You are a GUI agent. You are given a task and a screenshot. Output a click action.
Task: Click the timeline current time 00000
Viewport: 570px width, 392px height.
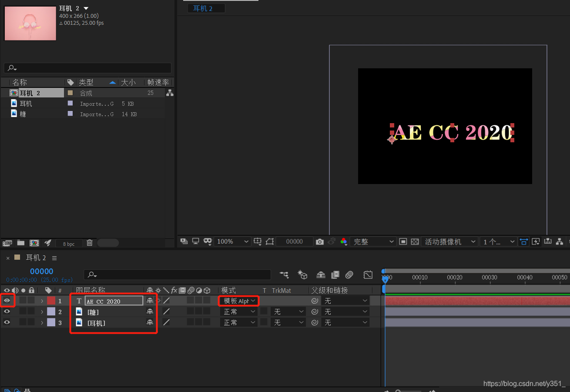point(42,271)
